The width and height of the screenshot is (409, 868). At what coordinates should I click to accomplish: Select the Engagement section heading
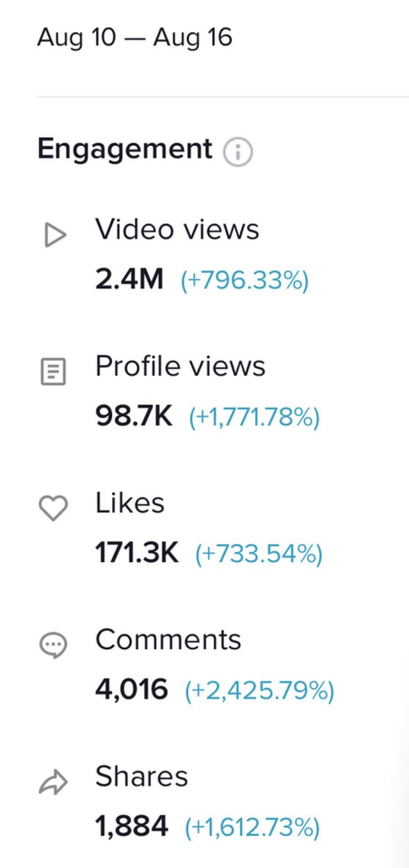[x=125, y=149]
